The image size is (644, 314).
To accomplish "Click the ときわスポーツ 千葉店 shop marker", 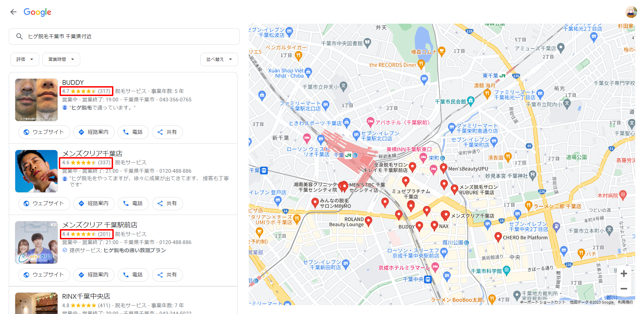I will pos(346,122).
